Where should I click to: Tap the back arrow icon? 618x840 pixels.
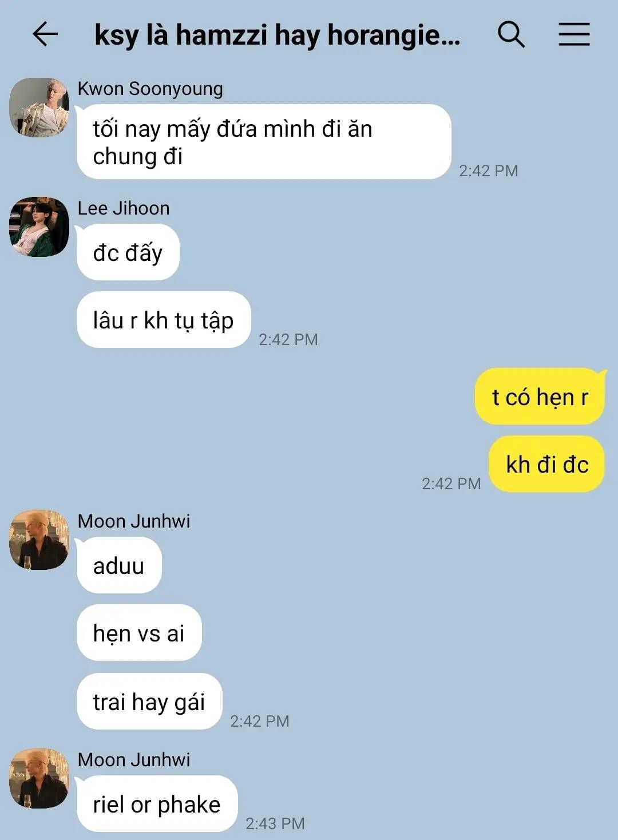click(45, 34)
